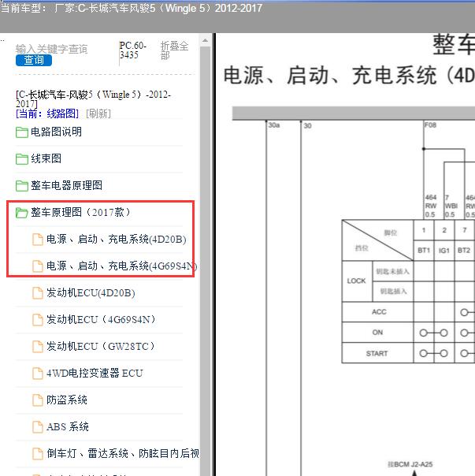Click the BT1 column header cell
Screen dimensions: 475x476
click(424, 251)
